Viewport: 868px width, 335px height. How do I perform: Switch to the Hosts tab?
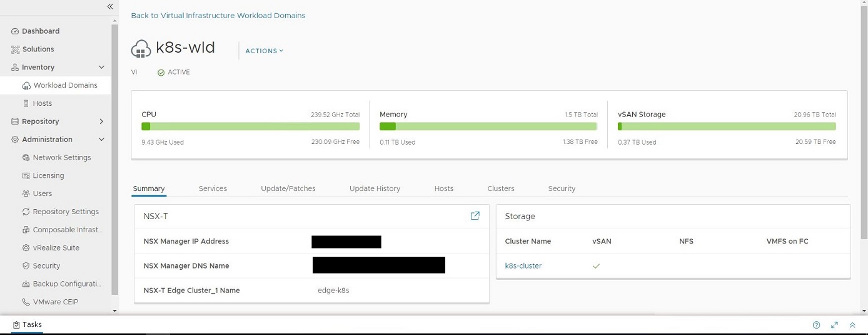[444, 188]
